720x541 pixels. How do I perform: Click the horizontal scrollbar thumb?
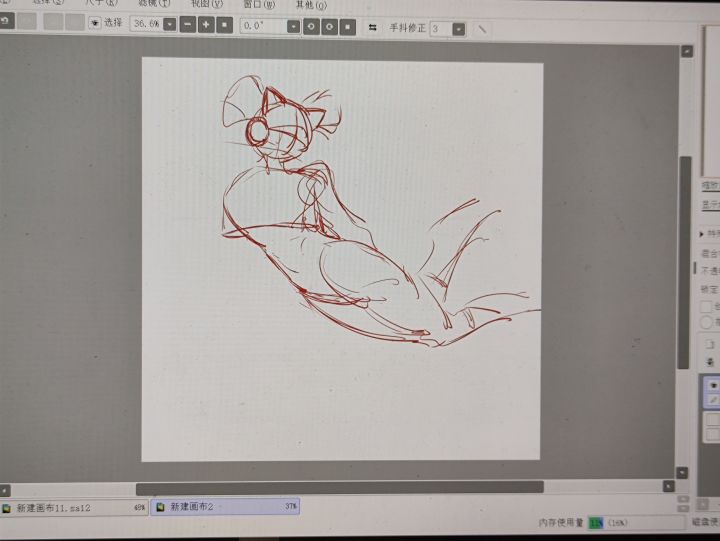pos(340,487)
